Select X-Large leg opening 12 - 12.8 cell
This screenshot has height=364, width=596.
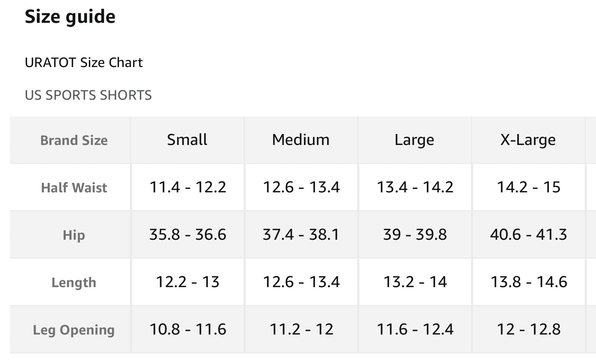click(x=528, y=329)
